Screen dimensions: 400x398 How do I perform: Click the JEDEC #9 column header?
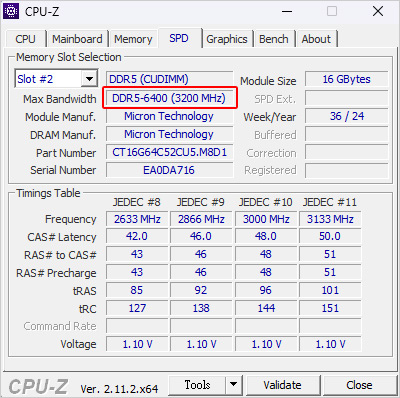click(x=201, y=202)
